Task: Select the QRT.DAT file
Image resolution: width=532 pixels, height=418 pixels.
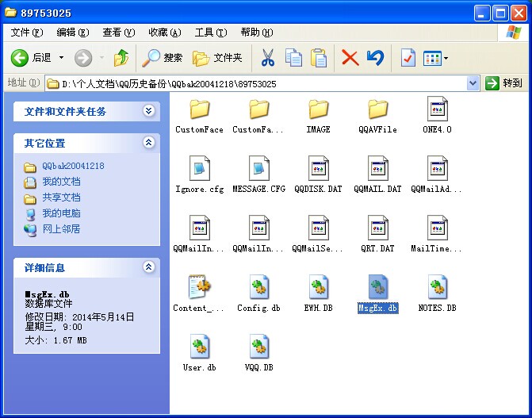Action: coord(377,234)
